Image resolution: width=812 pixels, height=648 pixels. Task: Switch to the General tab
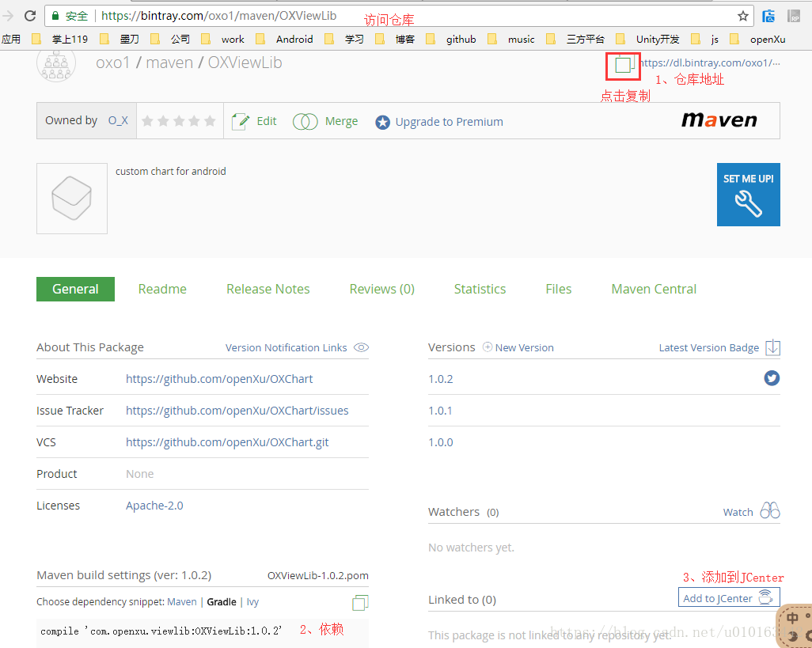pos(76,289)
